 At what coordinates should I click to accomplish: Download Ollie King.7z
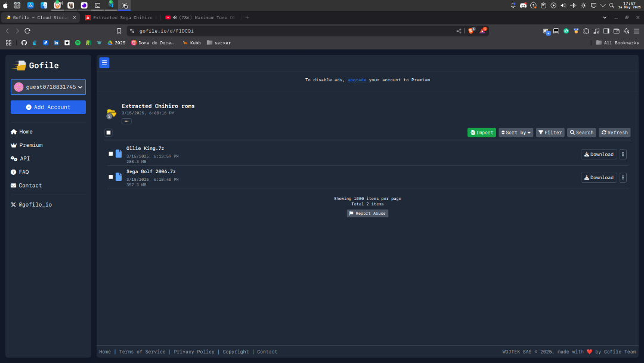pyautogui.click(x=599, y=155)
